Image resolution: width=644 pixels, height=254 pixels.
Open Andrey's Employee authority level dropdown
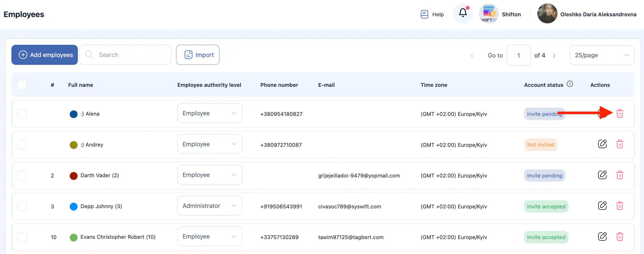click(x=210, y=144)
